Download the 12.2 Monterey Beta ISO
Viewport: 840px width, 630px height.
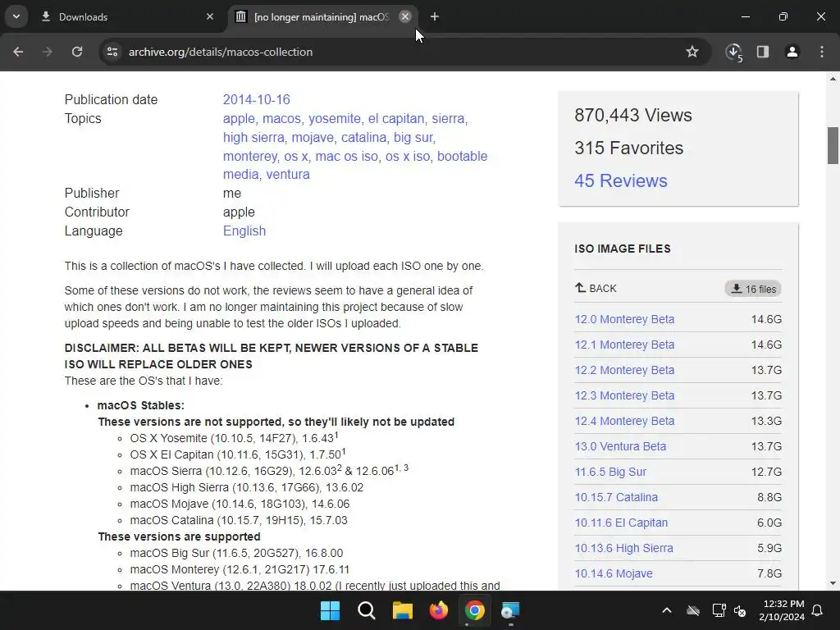click(x=624, y=370)
